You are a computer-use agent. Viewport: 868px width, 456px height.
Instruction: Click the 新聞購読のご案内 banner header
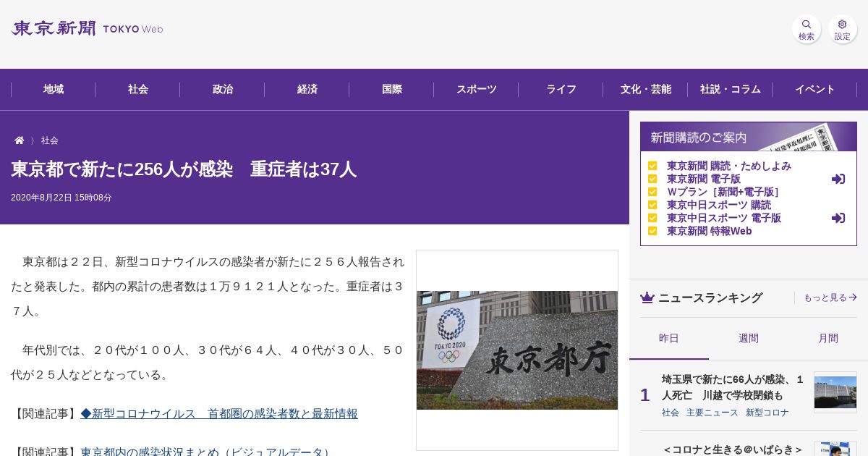click(749, 137)
